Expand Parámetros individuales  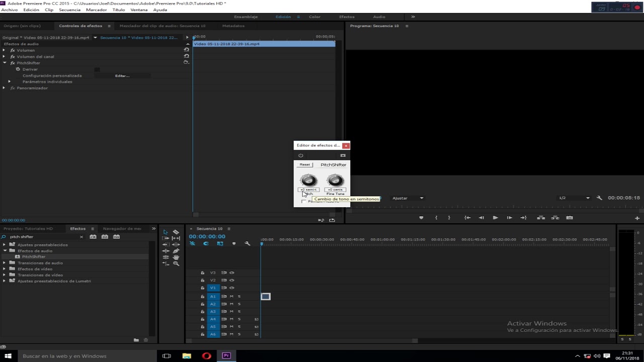point(9,81)
